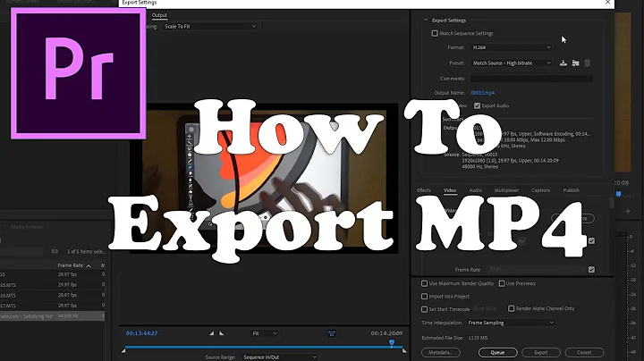Click the Queue button
Image resolution: width=644 pixels, height=361 pixels.
pyautogui.click(x=497, y=352)
